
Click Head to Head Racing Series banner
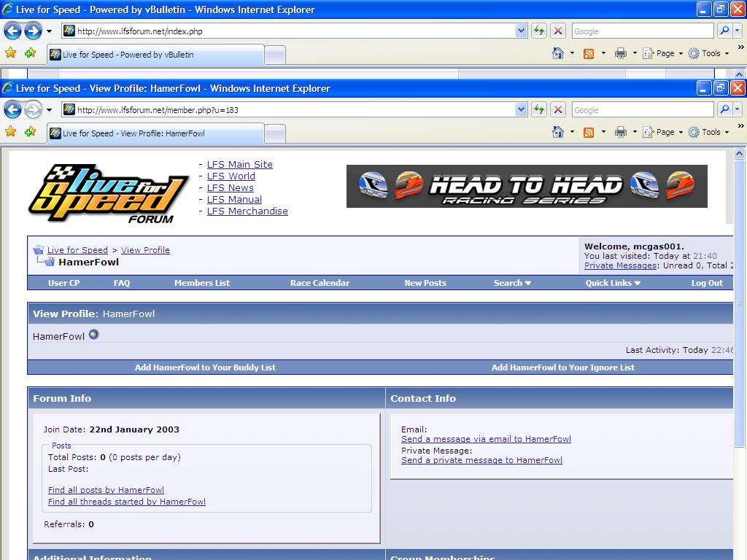click(x=527, y=186)
